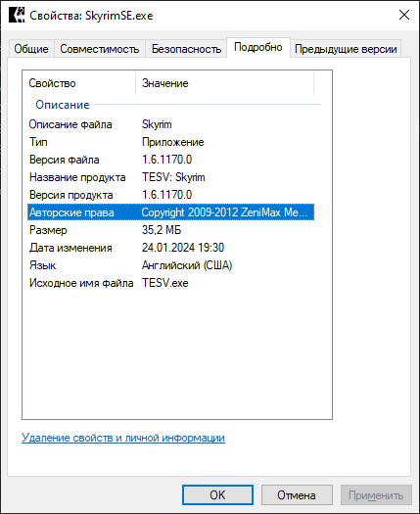The image size is (420, 514).
Task: Open the Совместимость tab
Action: pos(99,49)
